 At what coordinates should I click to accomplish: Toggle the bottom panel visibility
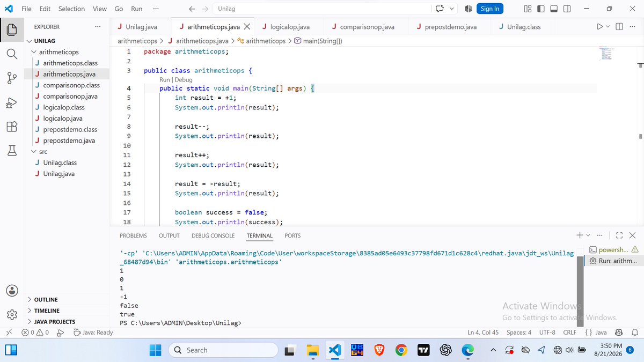[x=554, y=9]
